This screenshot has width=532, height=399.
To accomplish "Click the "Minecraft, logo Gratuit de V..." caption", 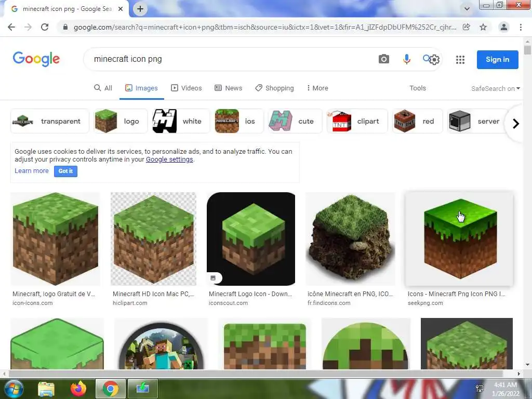I will tap(54, 294).
